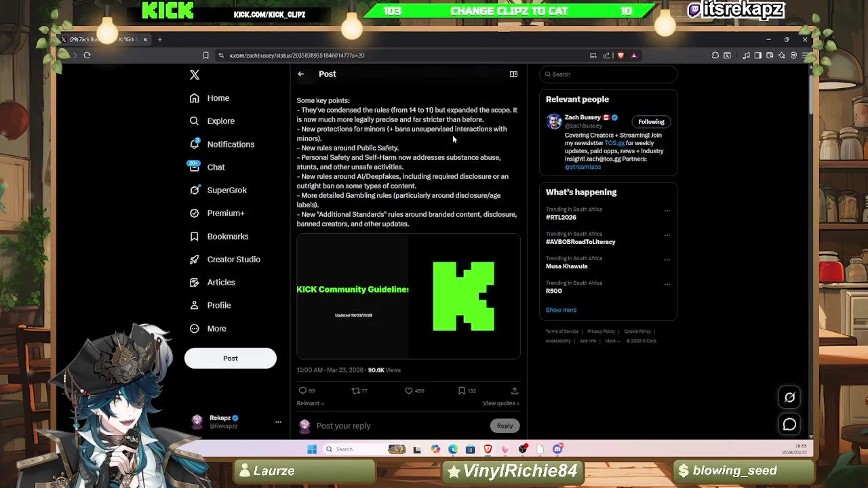Open more options for #RTL2026 trend
The image size is (868, 488).
pyautogui.click(x=667, y=211)
